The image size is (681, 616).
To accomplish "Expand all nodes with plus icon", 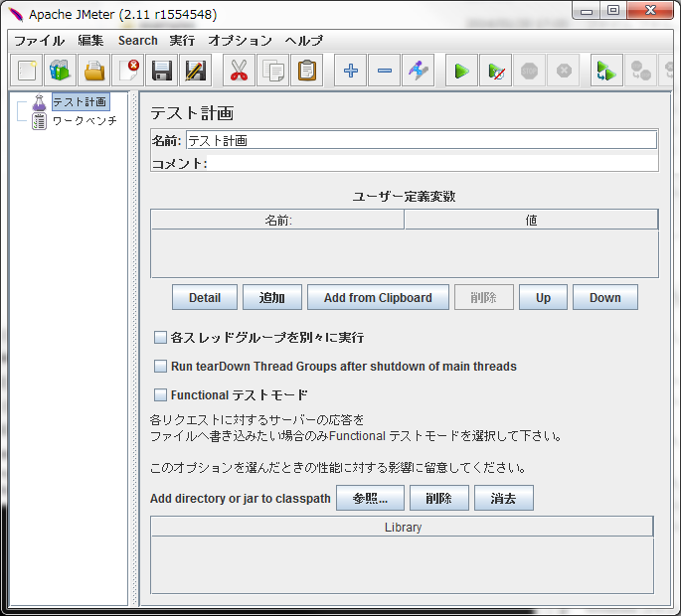I will point(351,71).
